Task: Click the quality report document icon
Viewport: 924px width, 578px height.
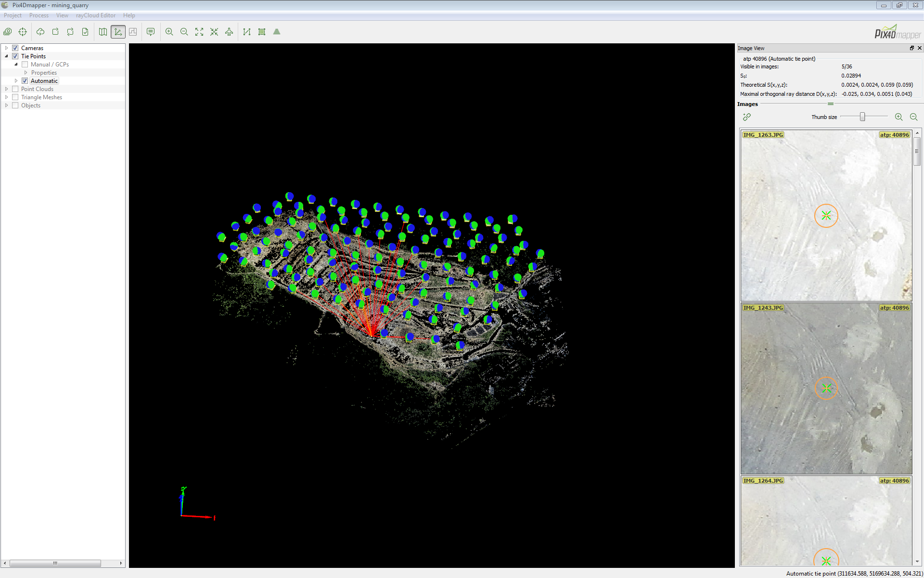Action: [x=85, y=32]
